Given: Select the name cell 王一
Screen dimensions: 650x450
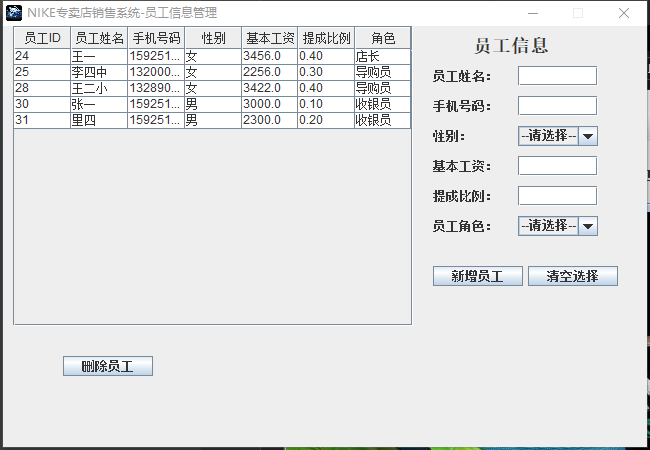Looking at the screenshot, I should point(99,56).
